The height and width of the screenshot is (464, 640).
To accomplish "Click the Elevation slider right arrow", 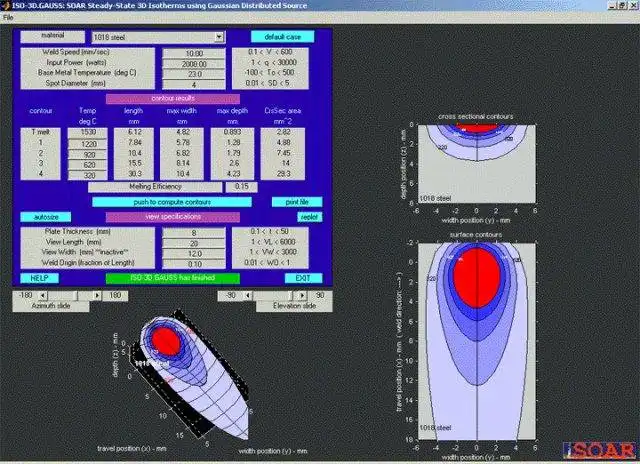I will (302, 295).
